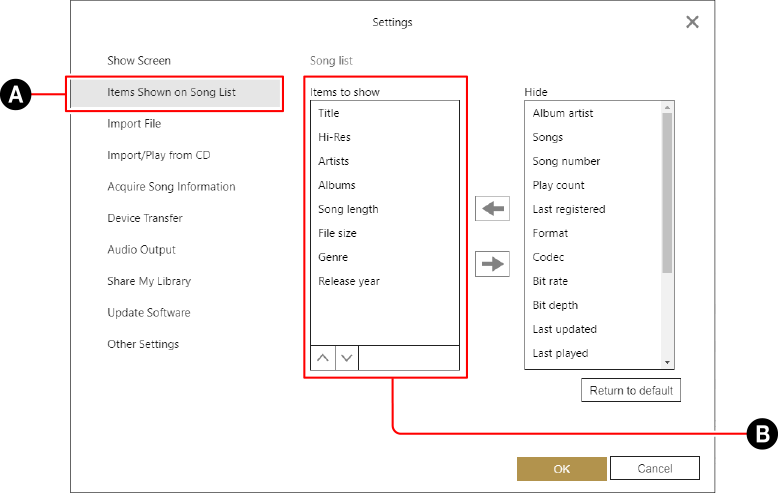Open the Show Screen settings section
Viewport: 778px width, 493px height.
coord(139,61)
